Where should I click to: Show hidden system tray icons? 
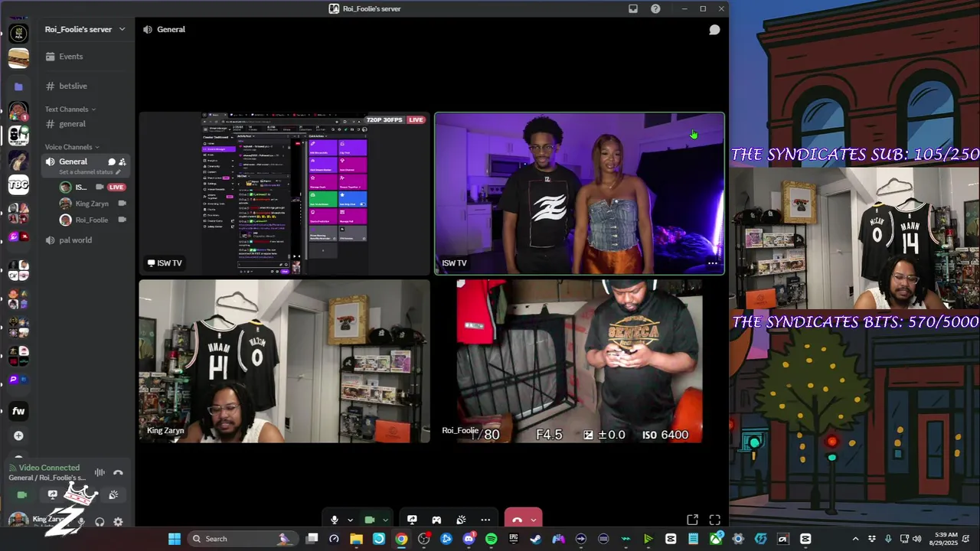[x=855, y=539]
